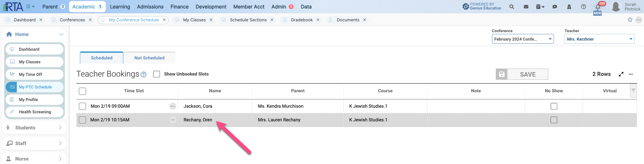
Task: Enable Show Unbooked Slots checkbox
Action: pyautogui.click(x=157, y=74)
